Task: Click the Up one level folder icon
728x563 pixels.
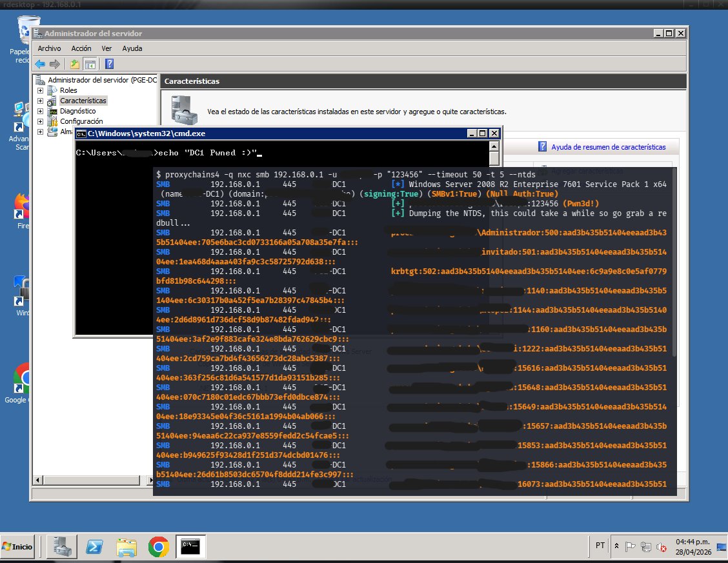Action: coord(74,64)
